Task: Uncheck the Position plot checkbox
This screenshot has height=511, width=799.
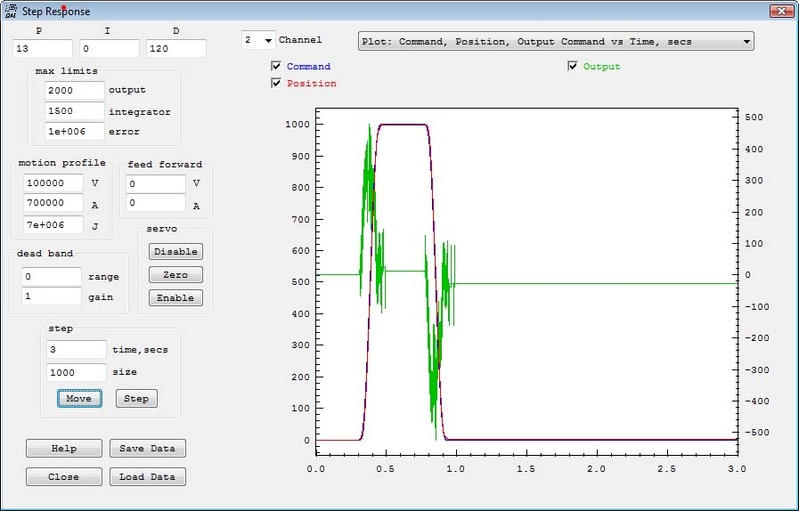Action: pyautogui.click(x=276, y=84)
